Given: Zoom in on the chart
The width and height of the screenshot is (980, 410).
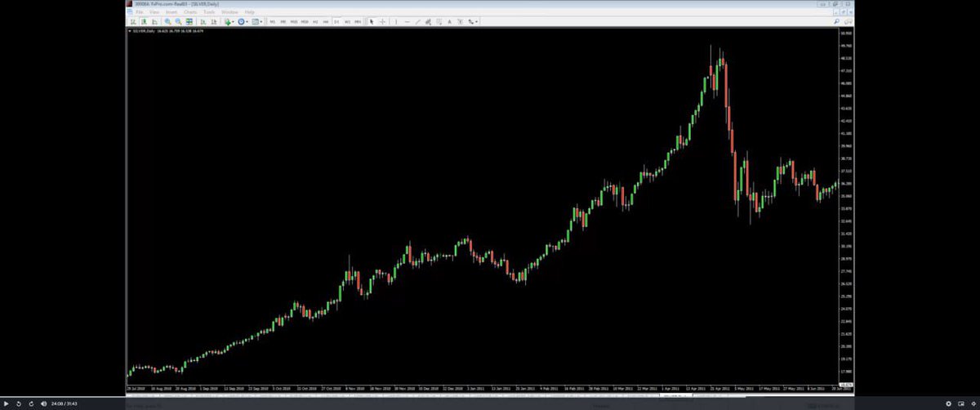Looking at the screenshot, I should [x=167, y=22].
